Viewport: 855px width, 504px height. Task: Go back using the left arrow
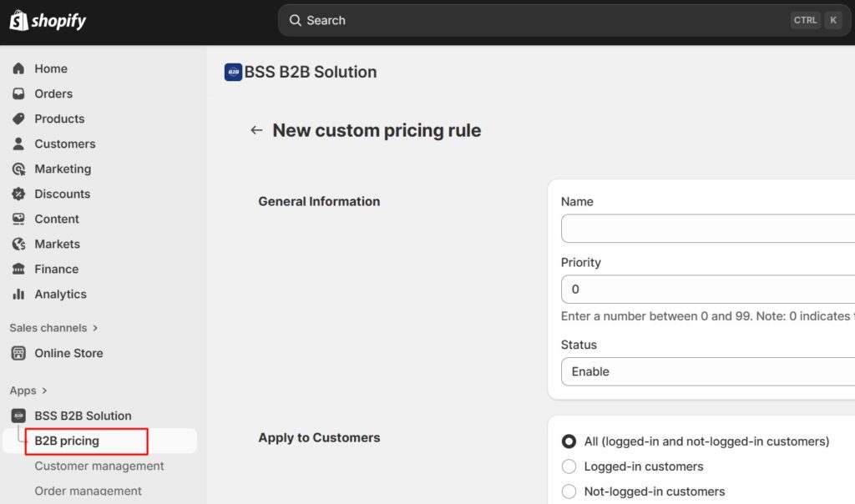pos(256,130)
